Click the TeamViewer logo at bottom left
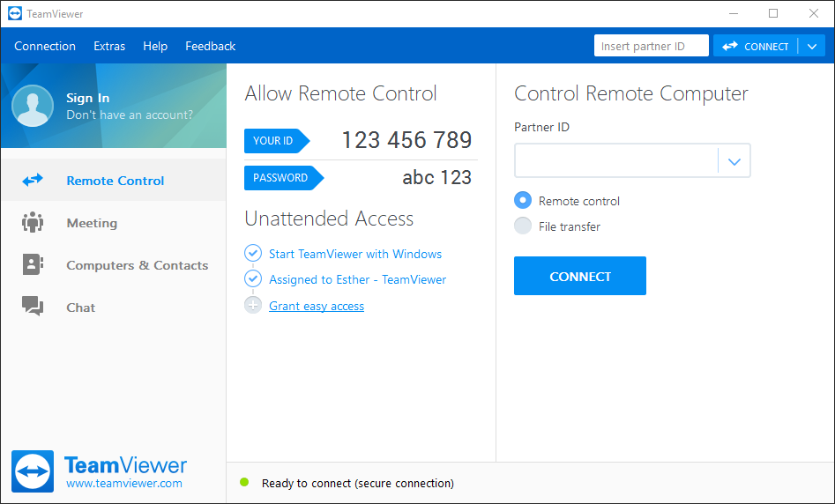The width and height of the screenshot is (835, 504). 33,471
